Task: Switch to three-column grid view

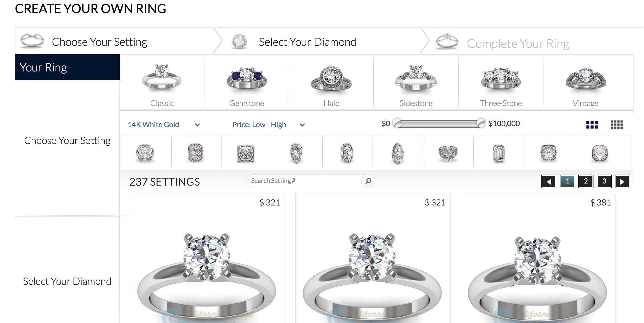Action: click(x=592, y=125)
